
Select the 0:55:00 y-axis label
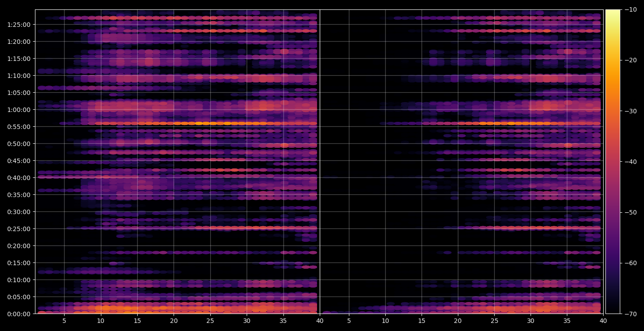[x=19, y=126]
